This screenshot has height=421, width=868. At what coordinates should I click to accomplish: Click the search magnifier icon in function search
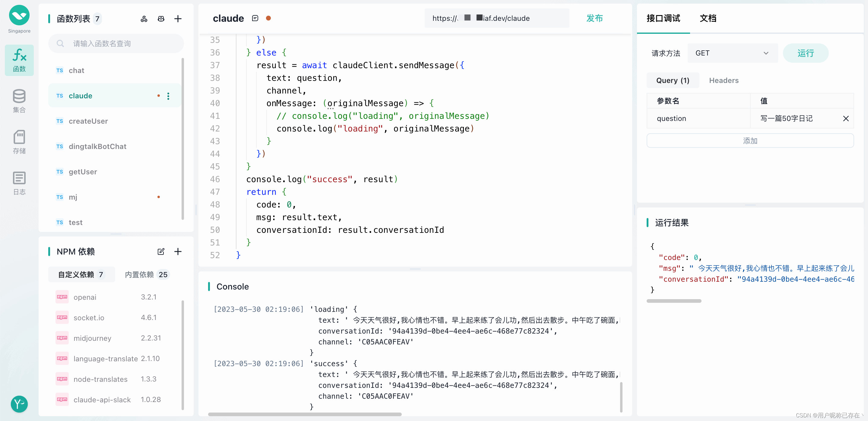pyautogui.click(x=60, y=43)
